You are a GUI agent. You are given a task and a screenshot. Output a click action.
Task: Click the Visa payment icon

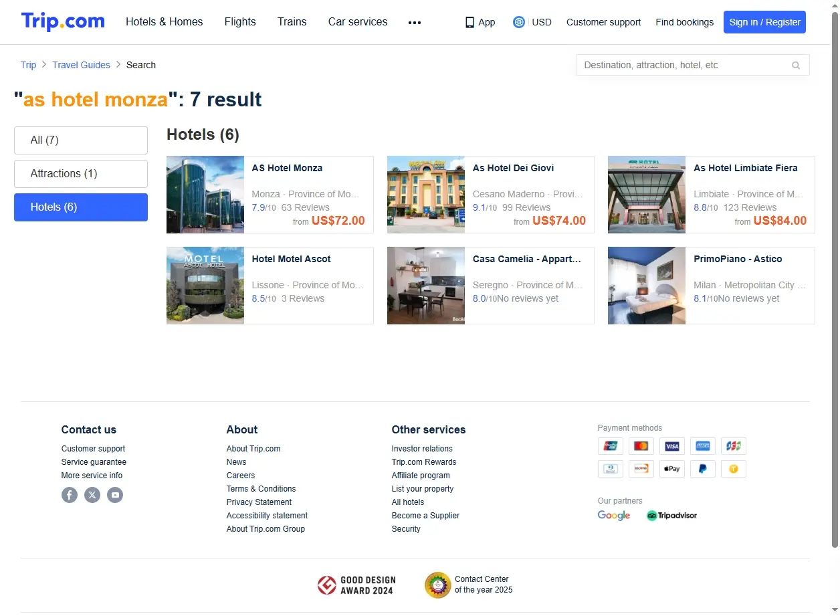[x=672, y=446]
